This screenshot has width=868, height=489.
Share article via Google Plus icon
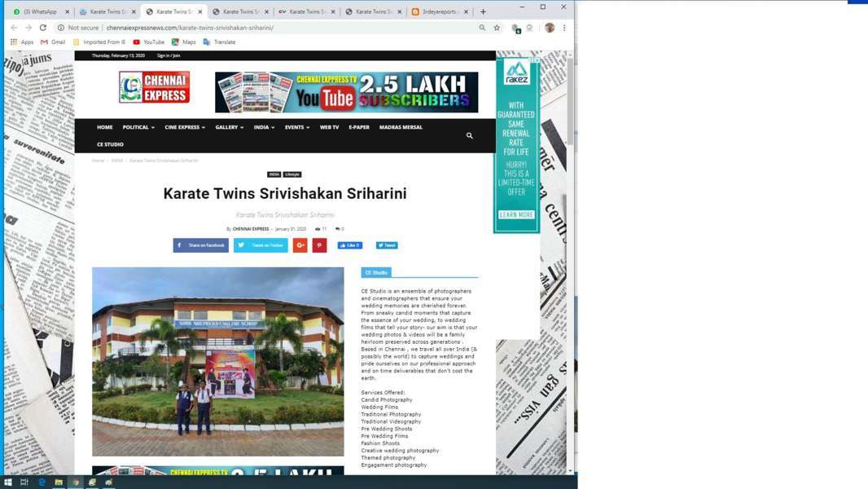click(x=300, y=245)
